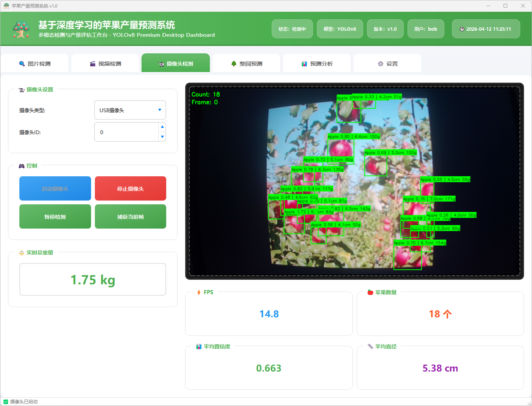
Task: Click the green 摄像头已启动 status checkbox
Action: 6,402
